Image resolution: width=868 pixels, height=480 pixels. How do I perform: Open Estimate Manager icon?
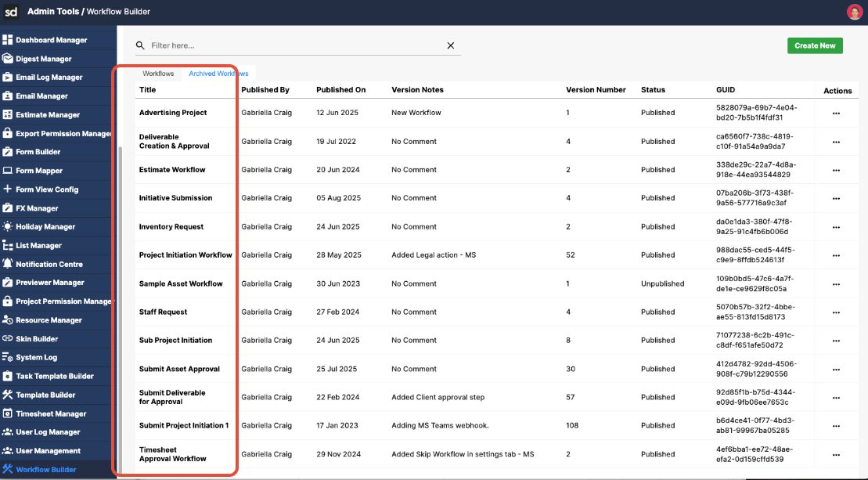click(7, 114)
